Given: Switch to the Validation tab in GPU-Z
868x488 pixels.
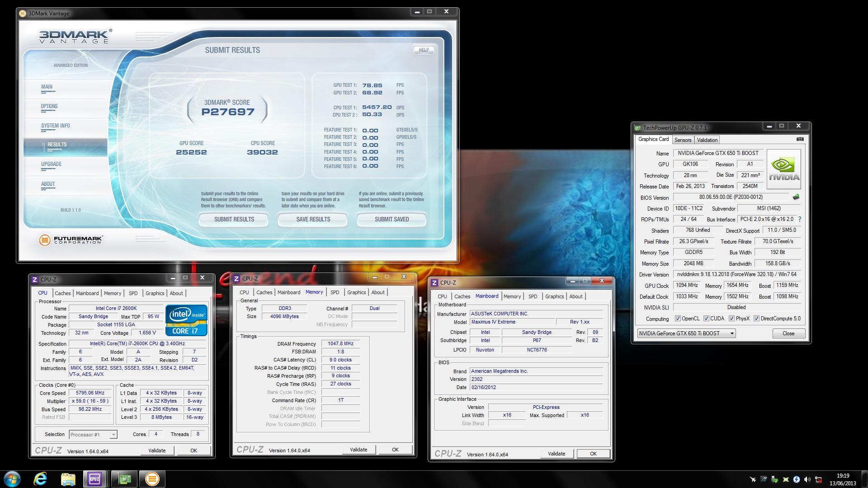Looking at the screenshot, I should [x=707, y=140].
